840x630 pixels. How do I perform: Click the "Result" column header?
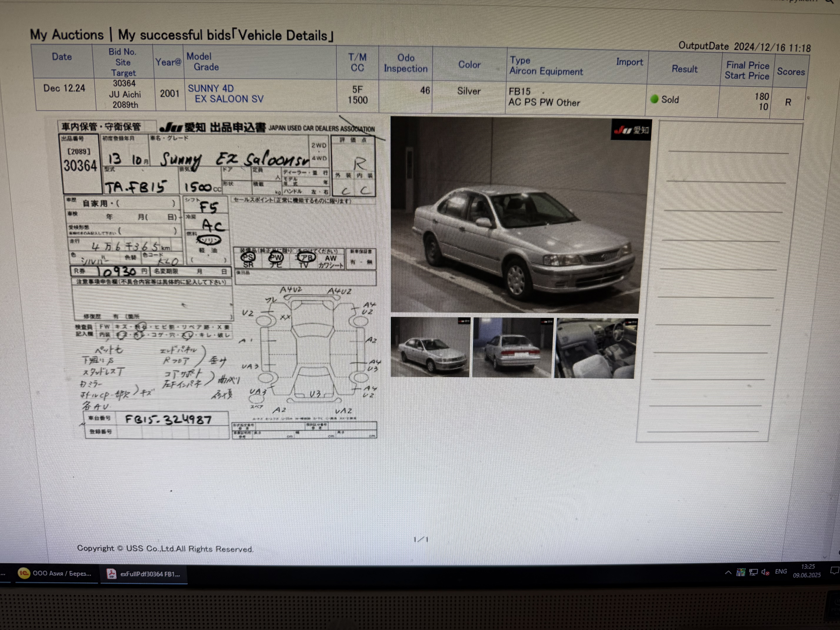[x=685, y=69]
